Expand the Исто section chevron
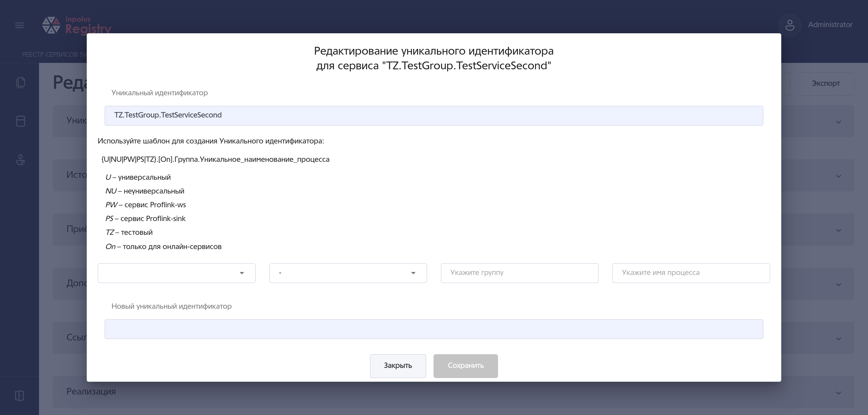Screen dimensions: 868x415 tap(839, 176)
